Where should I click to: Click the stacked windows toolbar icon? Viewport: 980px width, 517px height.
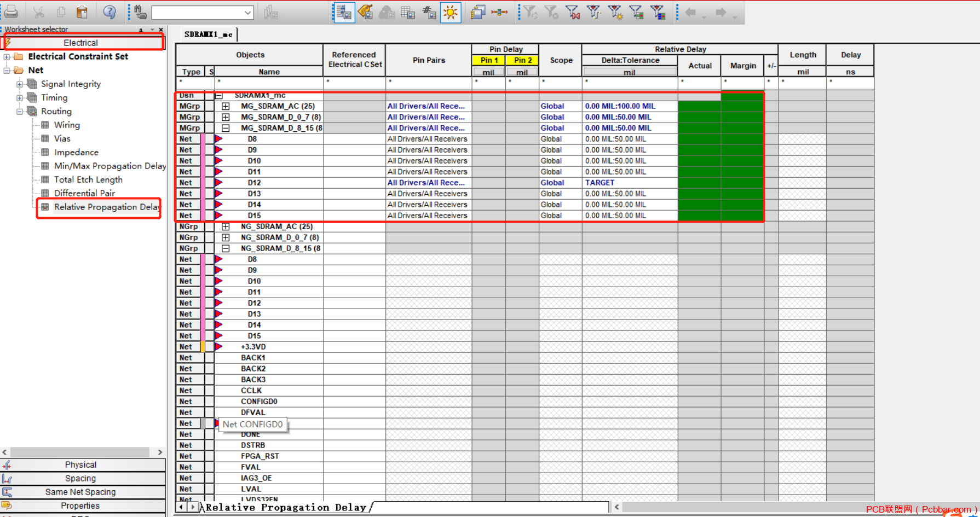(x=478, y=12)
